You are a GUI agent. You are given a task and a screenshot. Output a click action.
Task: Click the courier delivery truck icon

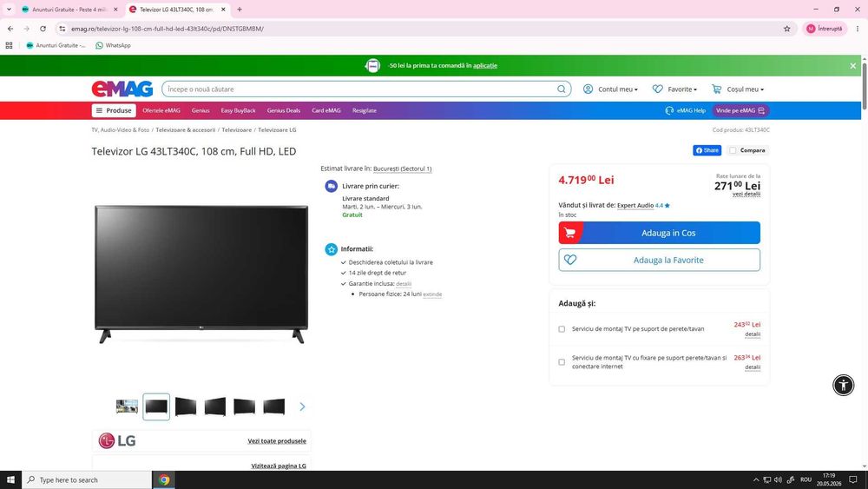331,186
